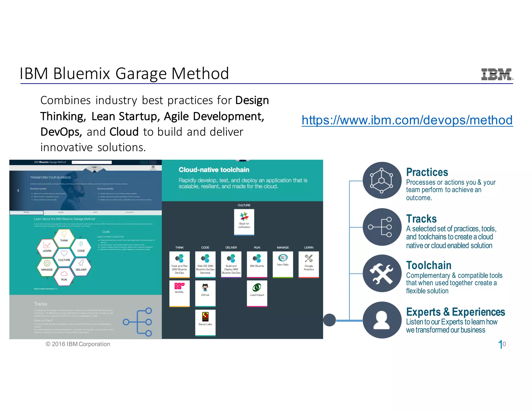The height and width of the screenshot is (411, 532).
Task: Switch to the Events tab
Action: click(95, 212)
